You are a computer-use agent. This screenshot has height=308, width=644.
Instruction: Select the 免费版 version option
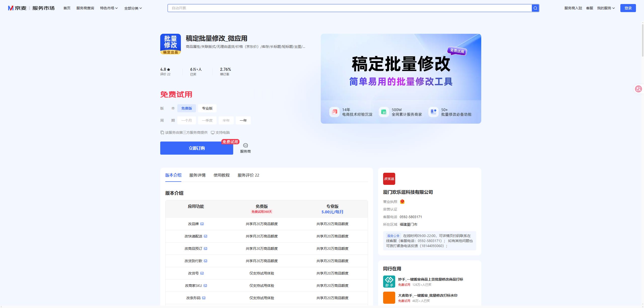point(187,108)
